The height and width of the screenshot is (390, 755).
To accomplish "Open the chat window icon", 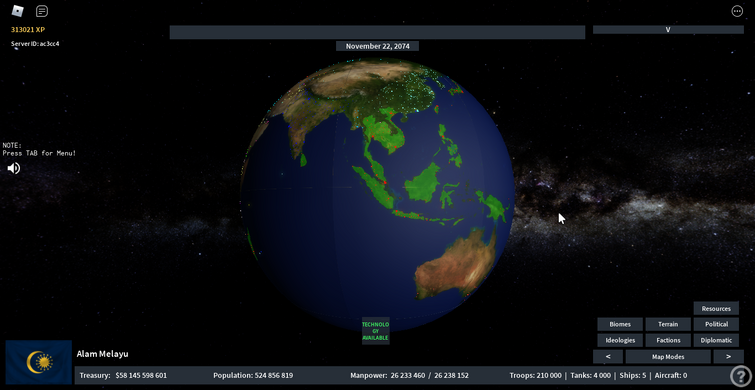I will pos(42,11).
